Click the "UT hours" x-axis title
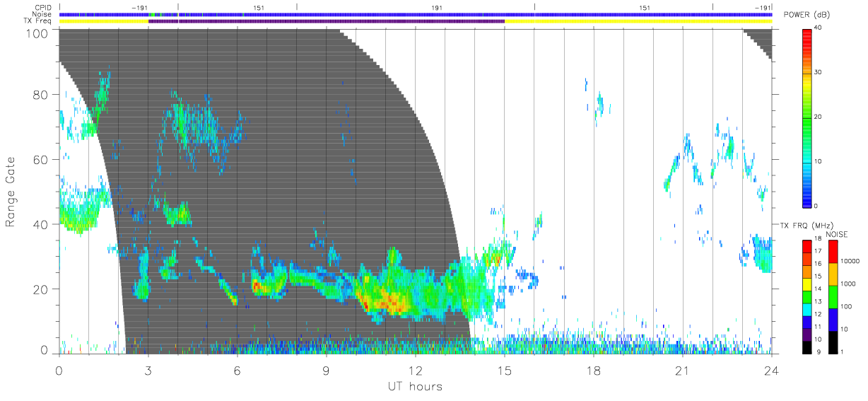 point(414,386)
